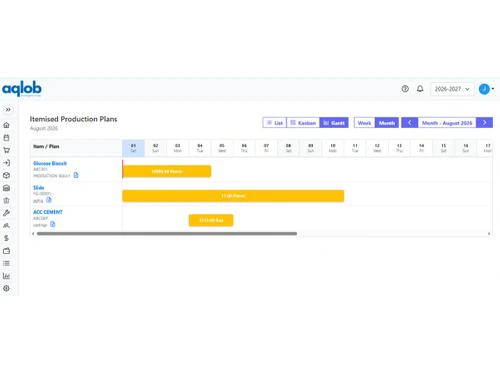Screen dimensions: 500x375
Task: Go to the next month
Action: click(485, 123)
